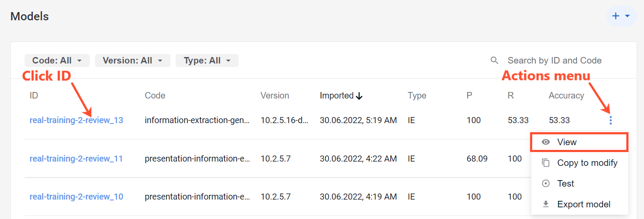
Task: Choose Copy to modify in the menu
Action: pos(579,163)
